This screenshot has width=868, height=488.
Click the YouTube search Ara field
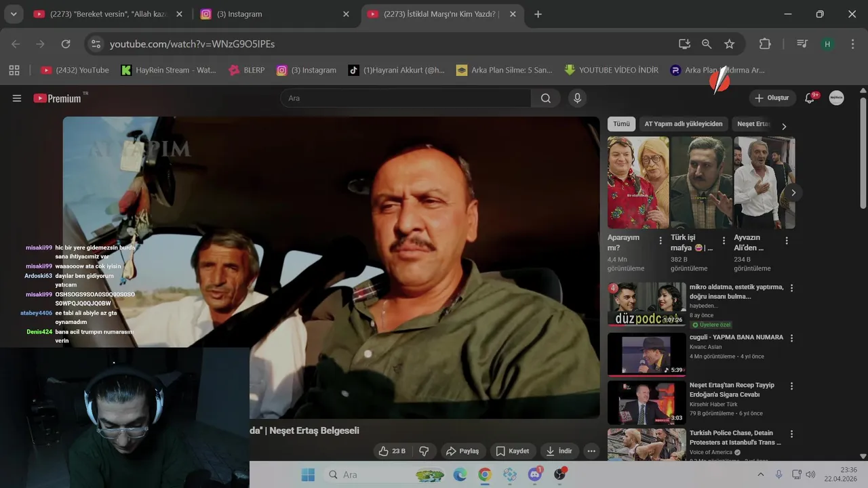[x=406, y=98]
